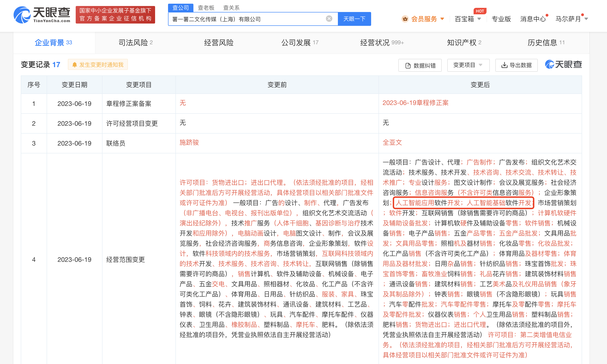Click the 全亚文 name link in row 3
Viewport: 607px width, 364px height.
point(392,142)
